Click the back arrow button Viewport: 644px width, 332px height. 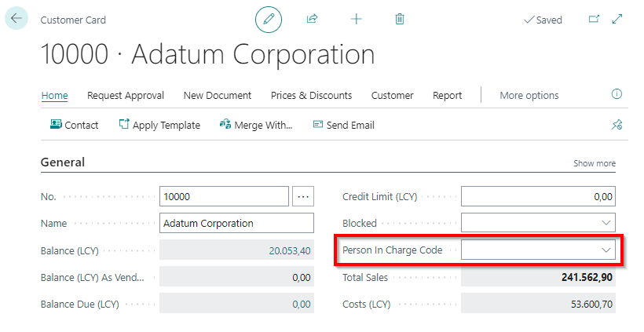16,19
